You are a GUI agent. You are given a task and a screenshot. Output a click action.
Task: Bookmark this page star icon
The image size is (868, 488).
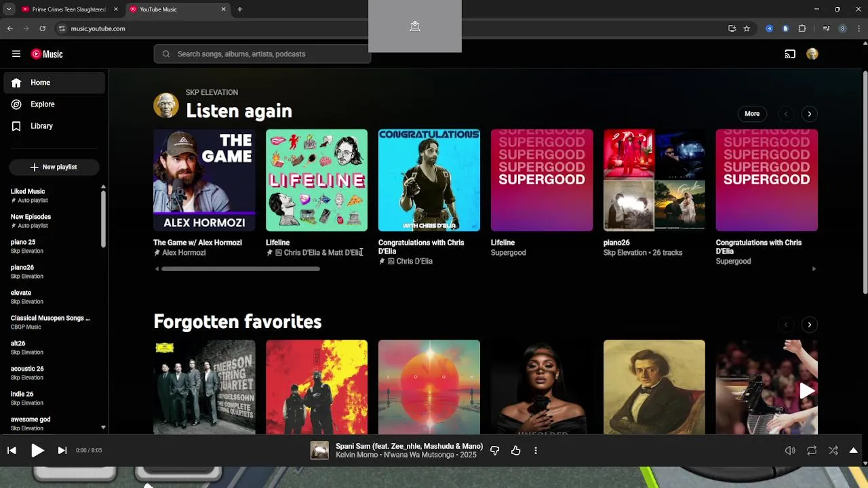pyautogui.click(x=747, y=28)
